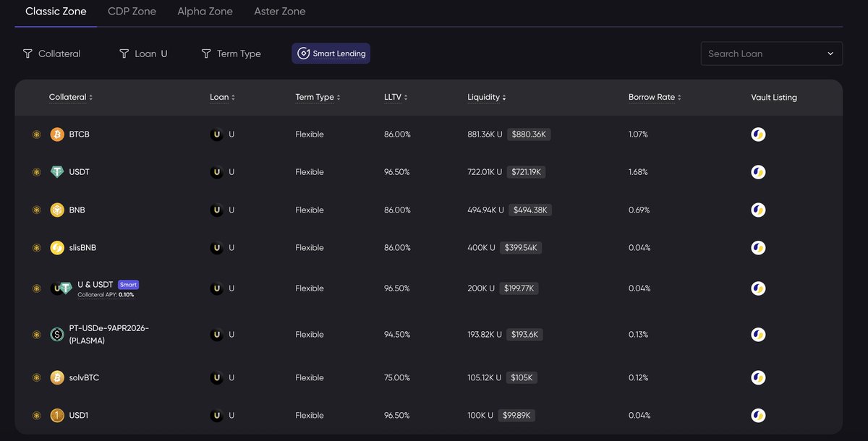Screen dimensions: 868x441
Task: Click the BTCB token icon
Action: pos(57,134)
